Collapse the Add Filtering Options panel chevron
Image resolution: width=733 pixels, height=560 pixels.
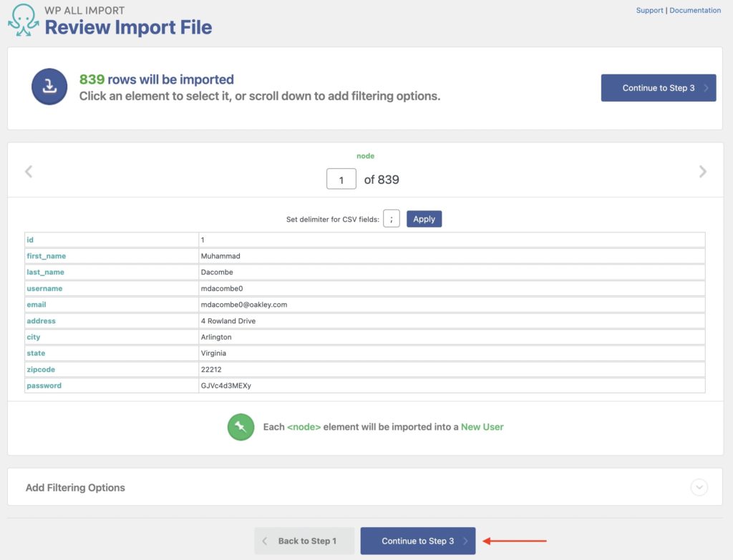pos(699,487)
